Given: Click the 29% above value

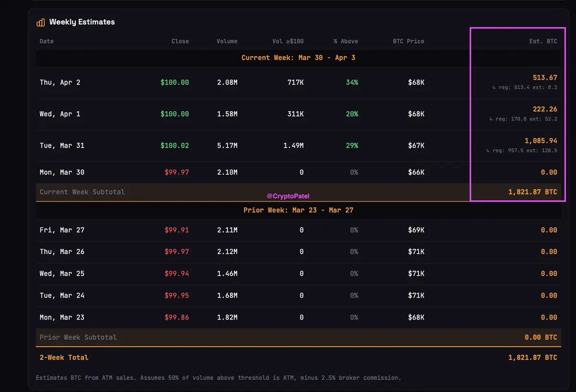Looking at the screenshot, I should click(x=352, y=146).
